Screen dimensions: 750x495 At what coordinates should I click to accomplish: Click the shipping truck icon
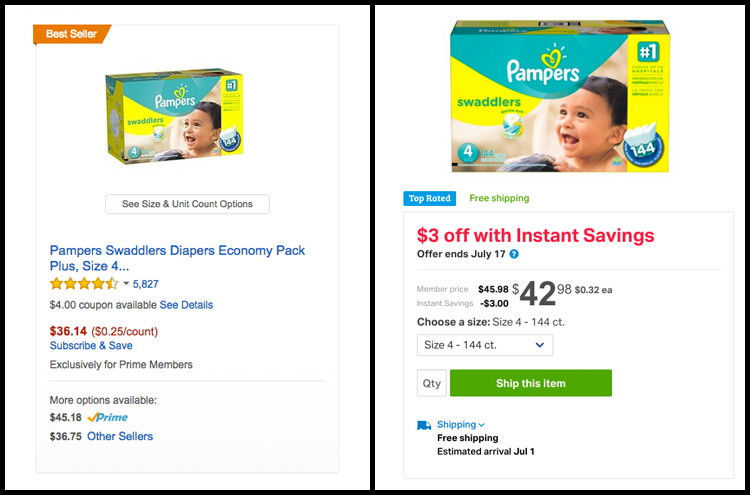(424, 425)
